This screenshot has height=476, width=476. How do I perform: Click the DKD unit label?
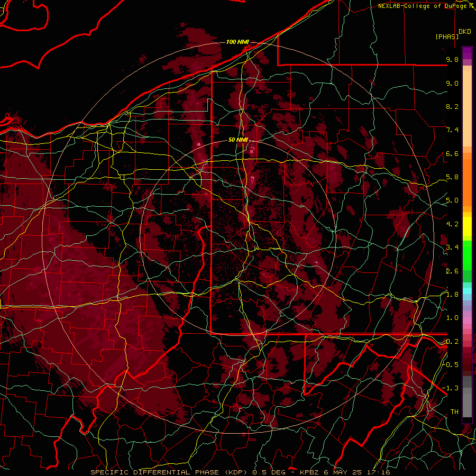pos(465,31)
